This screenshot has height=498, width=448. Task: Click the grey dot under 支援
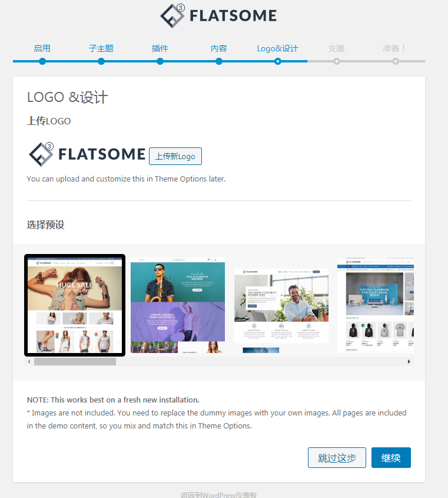[x=337, y=61]
